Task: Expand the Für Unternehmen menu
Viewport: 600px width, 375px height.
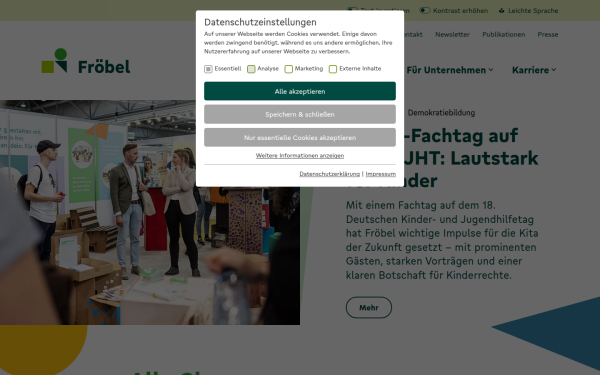Action: pyautogui.click(x=450, y=70)
